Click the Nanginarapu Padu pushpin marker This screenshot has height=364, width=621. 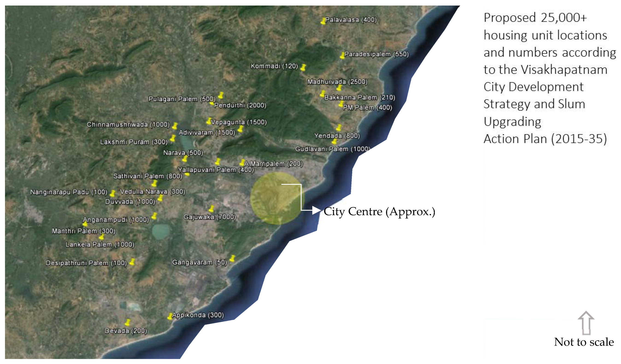pos(113,194)
